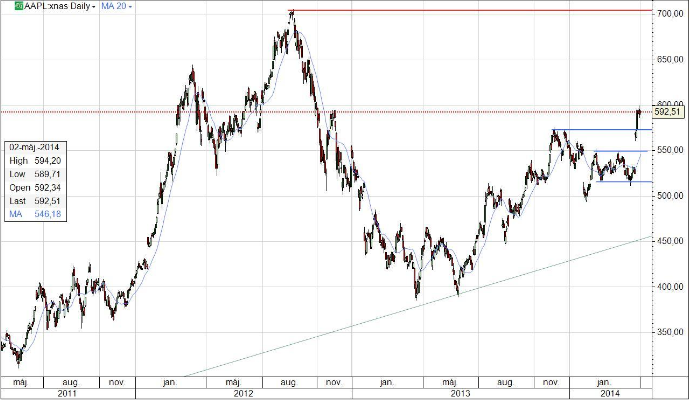Select the Low 589,71 row
The height and width of the screenshot is (400, 689).
click(35, 174)
